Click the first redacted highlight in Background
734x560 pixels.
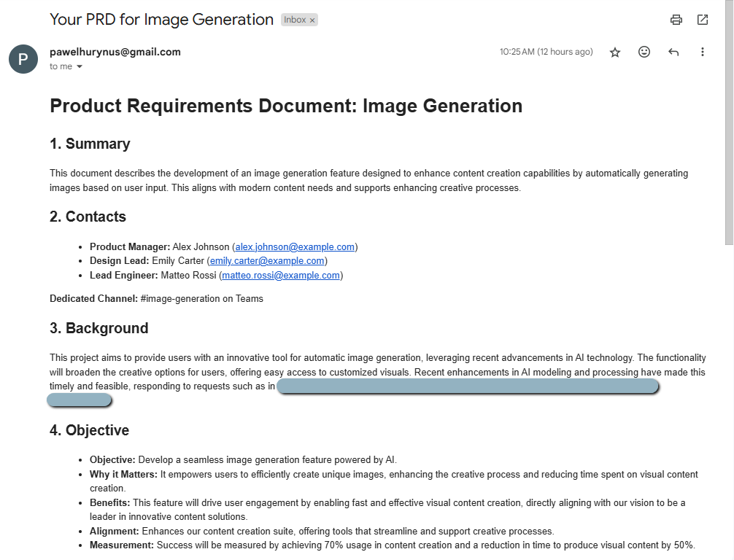click(x=469, y=386)
